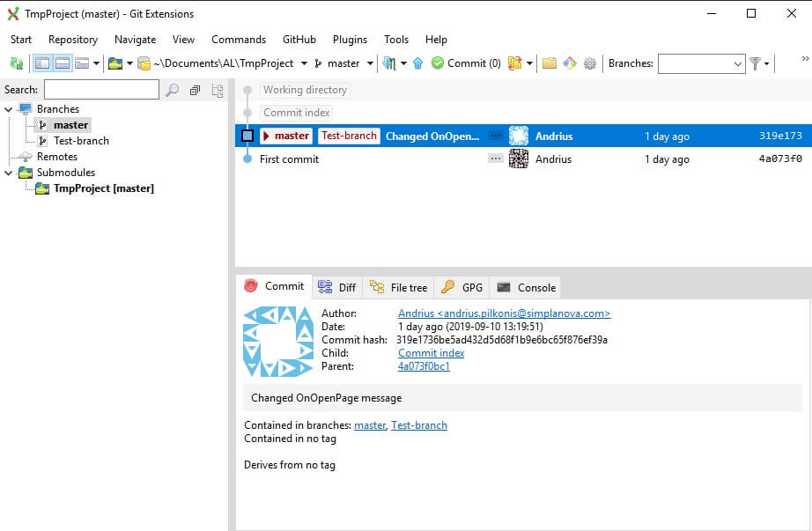
Task: Click the magnifier search icon
Action: coord(173,90)
